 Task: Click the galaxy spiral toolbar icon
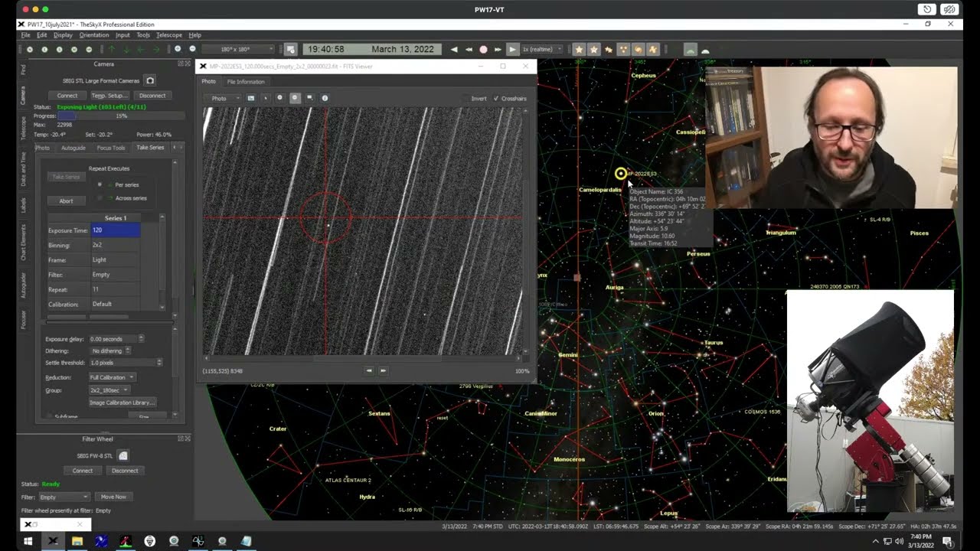[x=638, y=49]
